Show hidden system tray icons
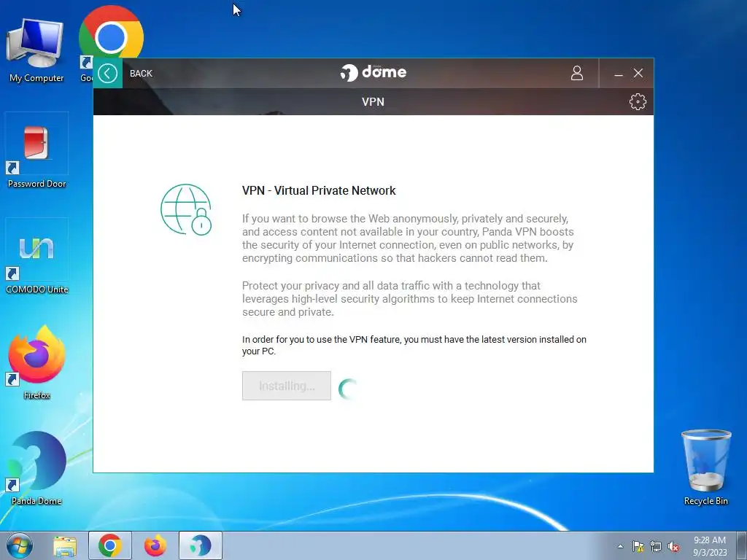 tap(620, 546)
